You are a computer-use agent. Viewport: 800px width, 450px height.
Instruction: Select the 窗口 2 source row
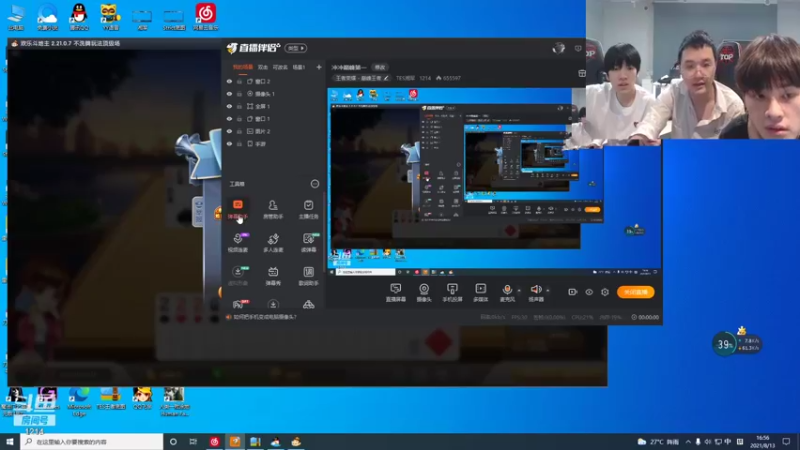[273, 81]
